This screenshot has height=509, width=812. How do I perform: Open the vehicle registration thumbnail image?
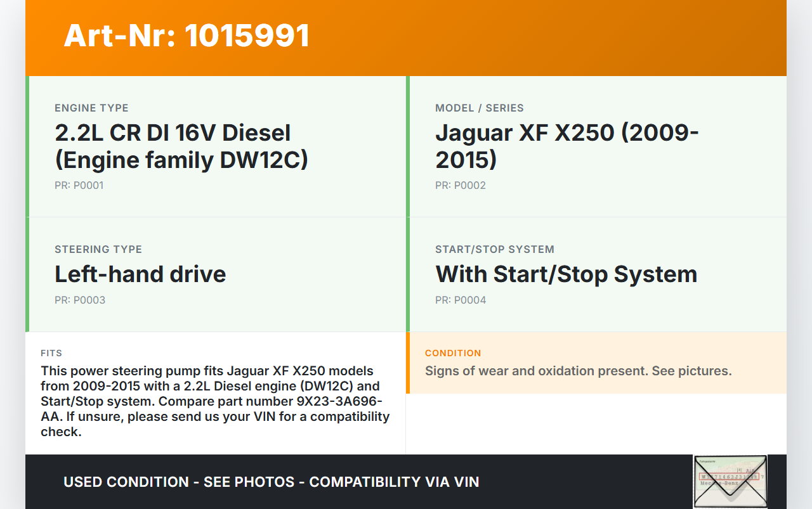pos(730,482)
